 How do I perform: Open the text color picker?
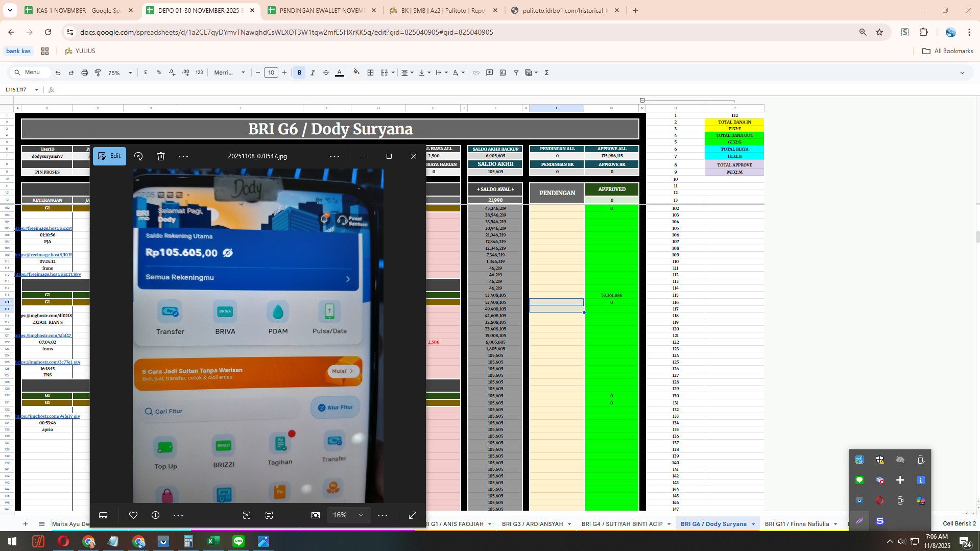(x=339, y=73)
